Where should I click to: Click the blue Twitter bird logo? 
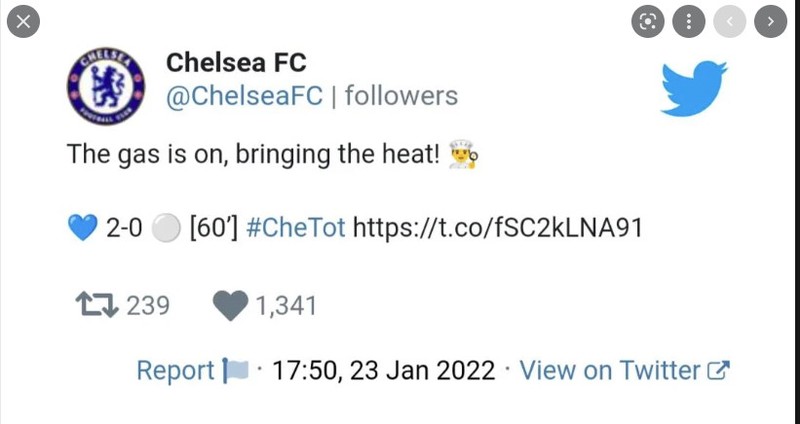(x=694, y=88)
